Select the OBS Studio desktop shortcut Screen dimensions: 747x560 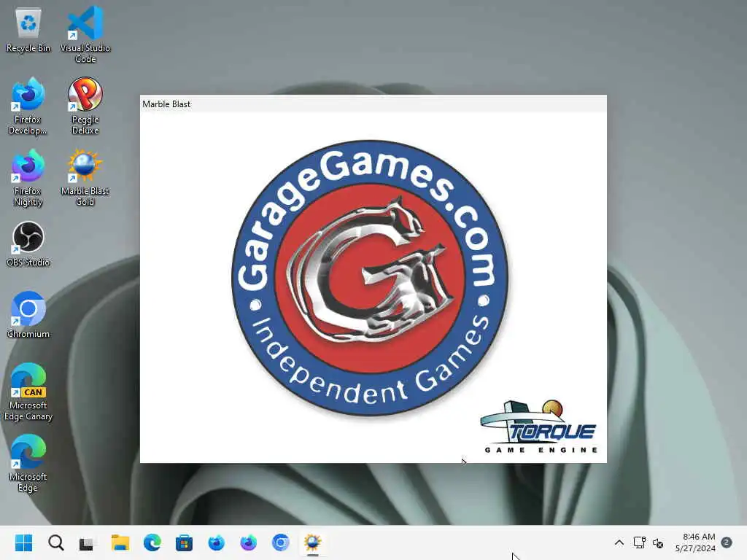[28, 244]
